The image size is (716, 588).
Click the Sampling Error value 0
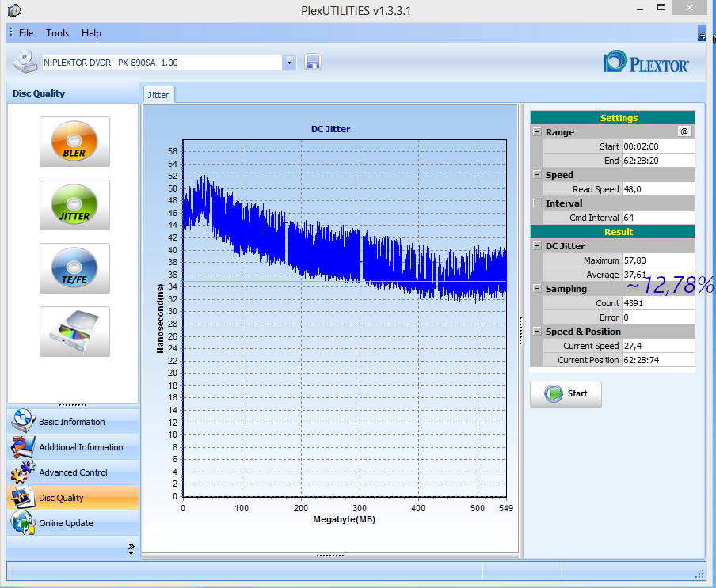[658, 317]
